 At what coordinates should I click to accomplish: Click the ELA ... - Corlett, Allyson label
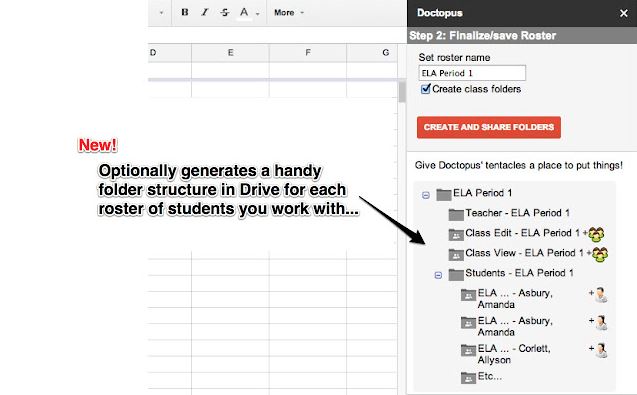click(514, 354)
